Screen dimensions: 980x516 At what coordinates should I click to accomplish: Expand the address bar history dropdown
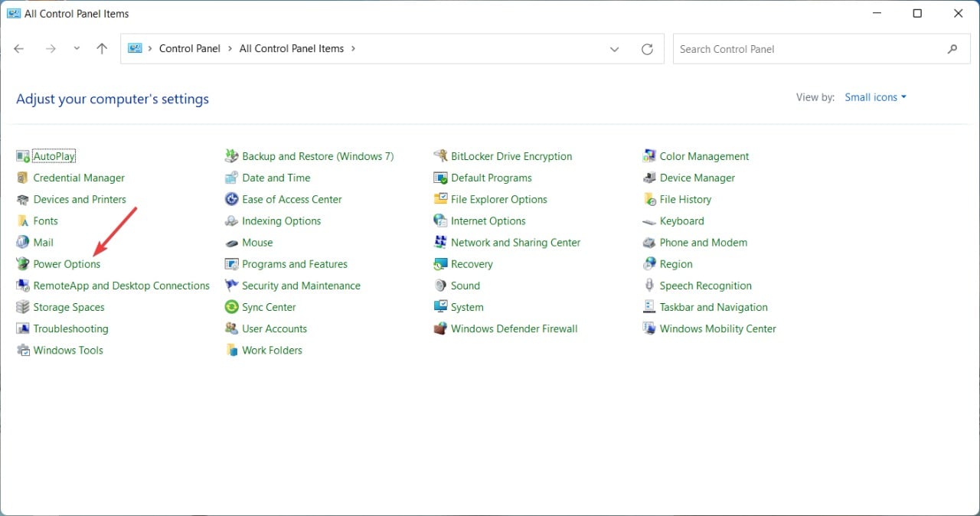[x=614, y=49]
